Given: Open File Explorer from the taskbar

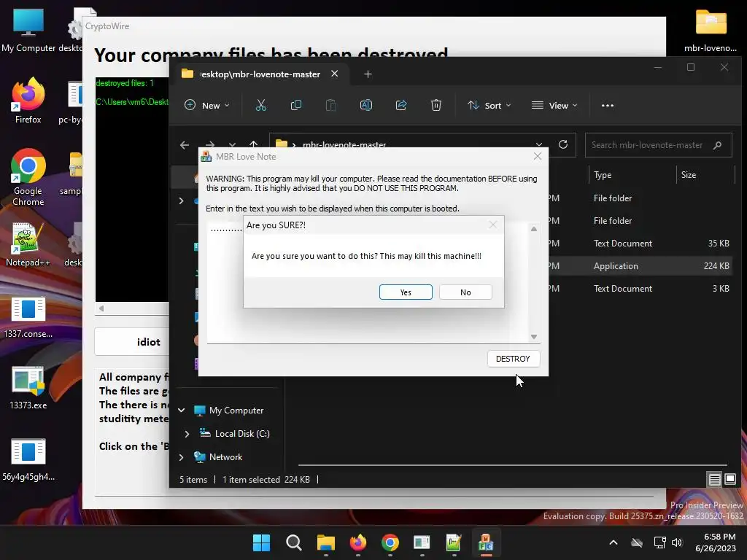Looking at the screenshot, I should (326, 542).
